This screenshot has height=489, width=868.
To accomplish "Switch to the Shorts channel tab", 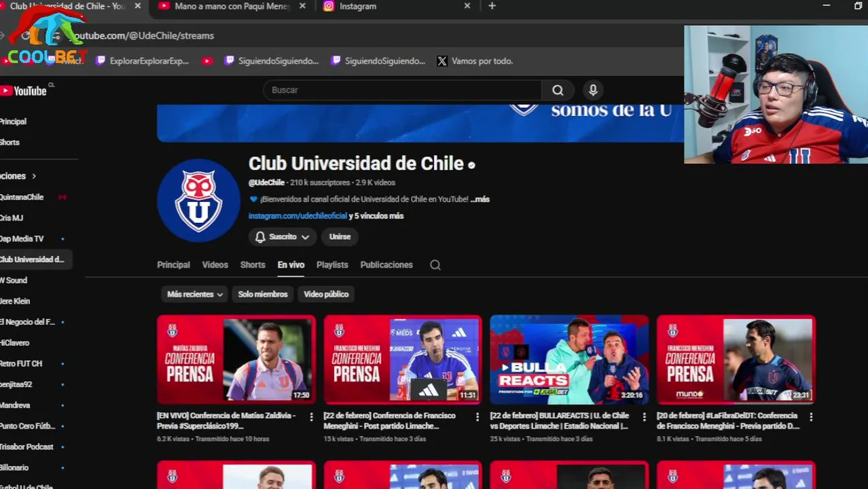I will pyautogui.click(x=253, y=265).
